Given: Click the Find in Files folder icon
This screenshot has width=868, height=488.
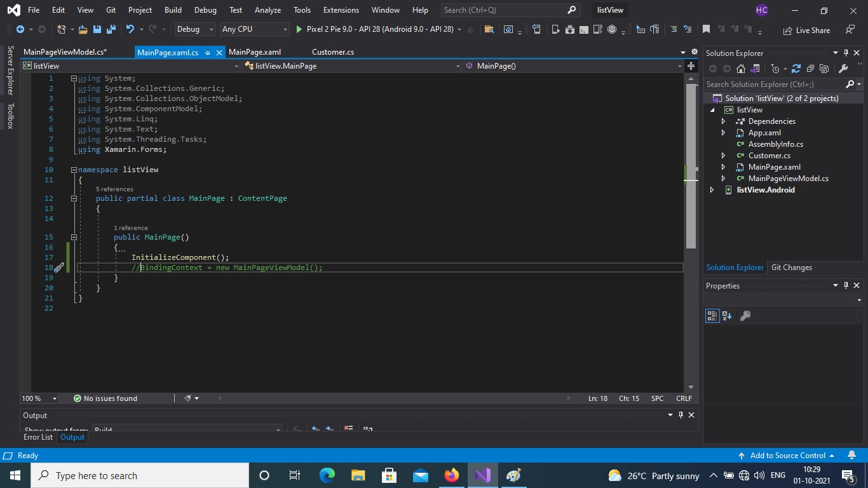Looking at the screenshot, I should tap(488, 29).
